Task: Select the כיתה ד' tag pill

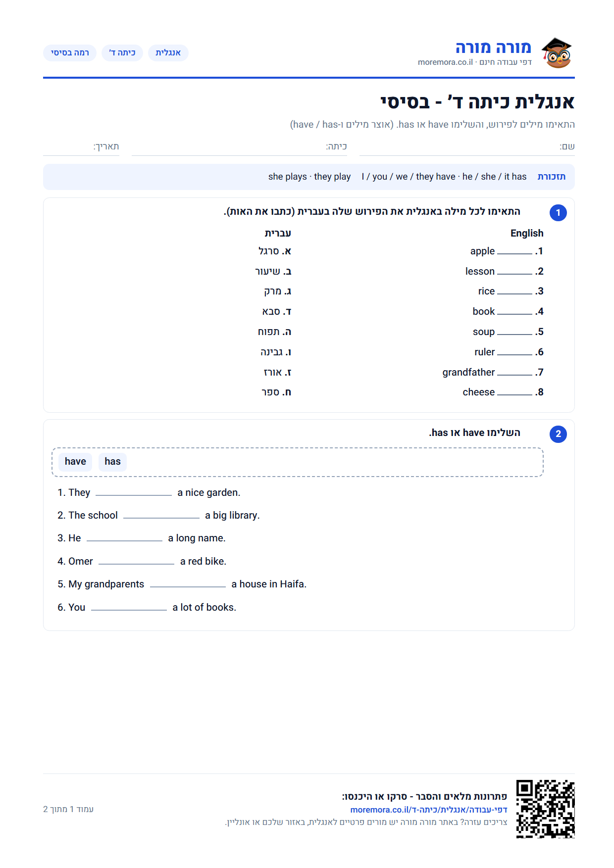Action: tap(122, 53)
